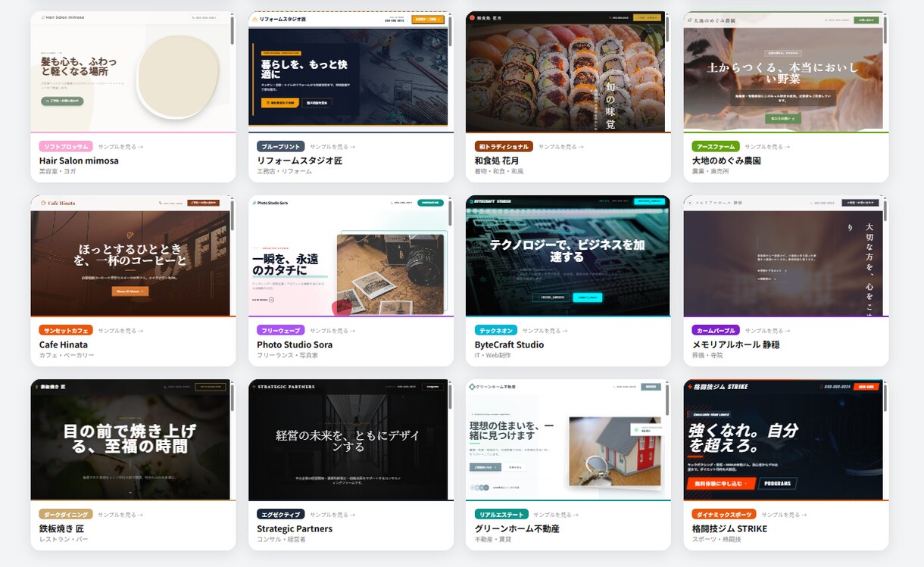Screen dimensions: 924x567
Task: Click the scrollbar in Photo Studio Sora preview
Action: (x=450, y=212)
